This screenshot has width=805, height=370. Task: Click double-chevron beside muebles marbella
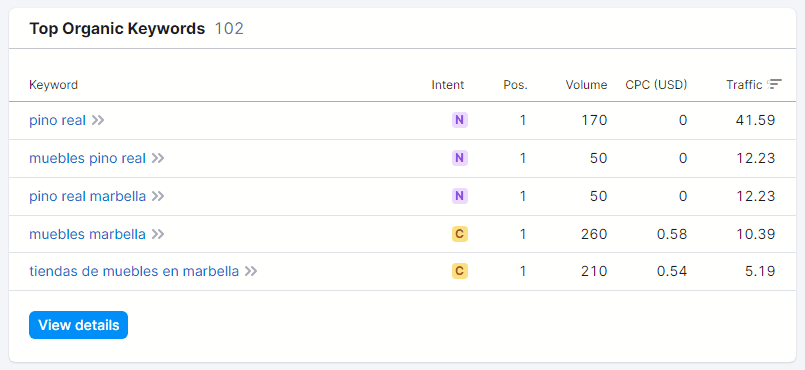pos(158,234)
